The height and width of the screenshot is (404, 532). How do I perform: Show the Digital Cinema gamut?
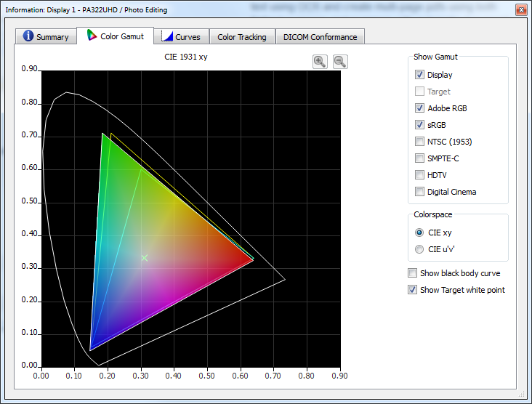click(419, 192)
